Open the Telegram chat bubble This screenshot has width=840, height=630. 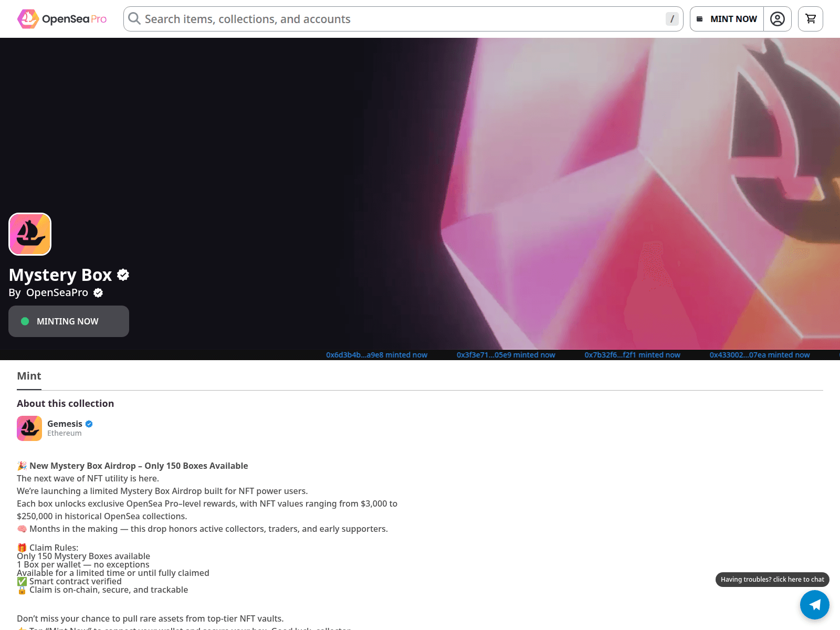point(814,604)
